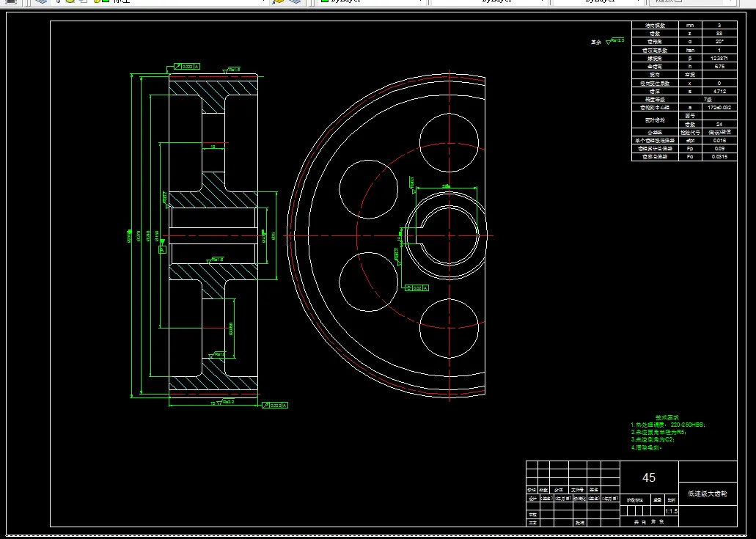This screenshot has width=756, height=539.
Task: Select the center distance value 172±0.032
Action: coord(719,108)
